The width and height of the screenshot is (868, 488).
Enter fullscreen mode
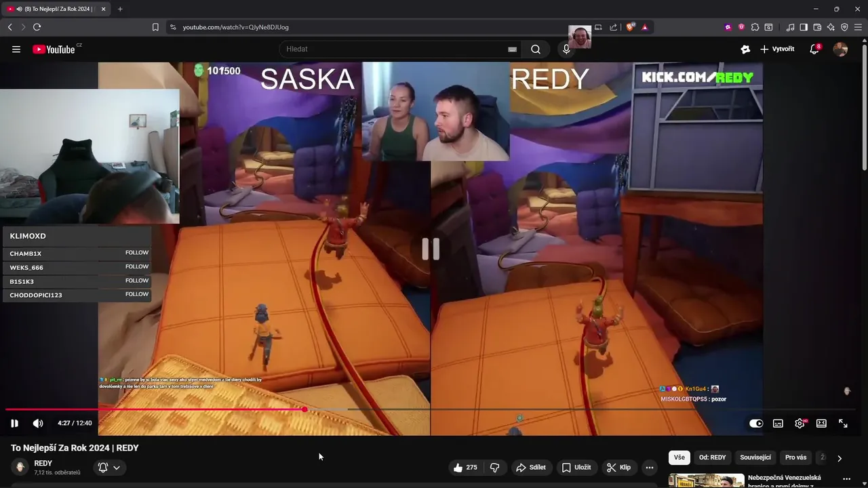(843, 423)
